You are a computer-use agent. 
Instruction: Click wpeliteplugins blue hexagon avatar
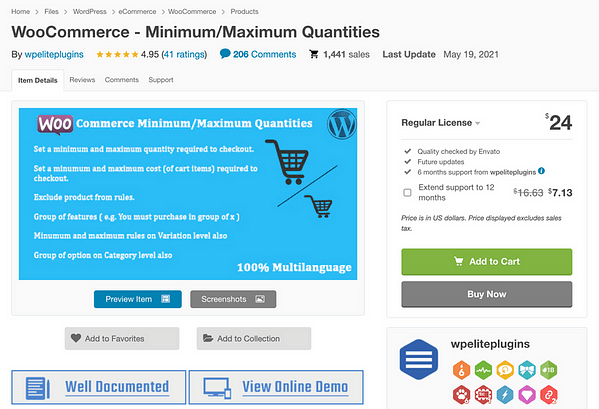coord(419,359)
